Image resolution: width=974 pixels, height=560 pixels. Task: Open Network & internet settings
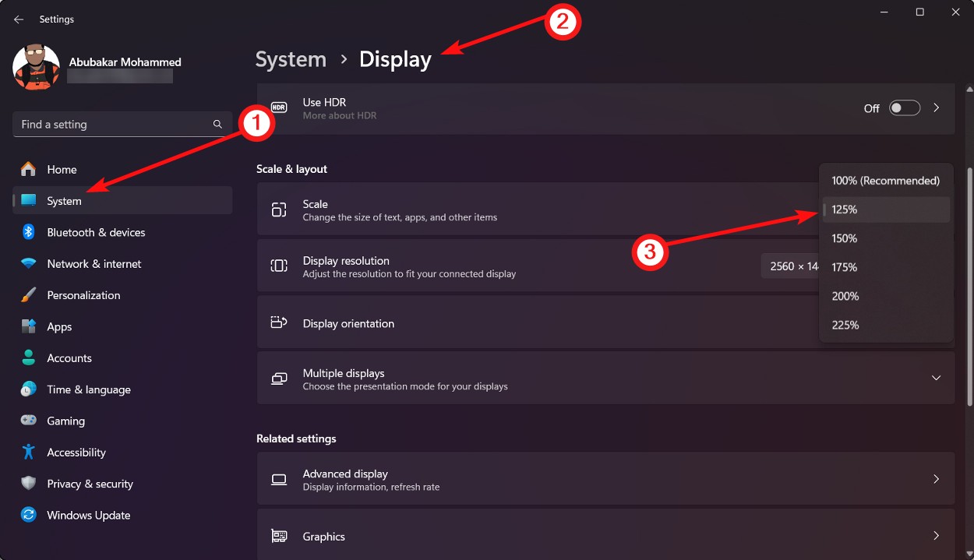coord(94,263)
